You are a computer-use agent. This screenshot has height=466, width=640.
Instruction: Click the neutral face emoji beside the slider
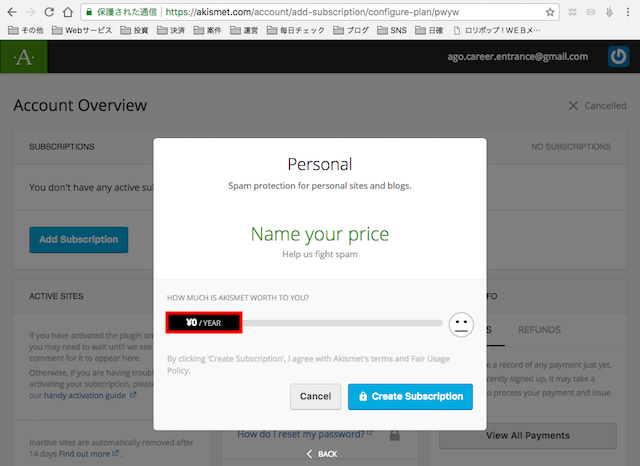coord(460,323)
